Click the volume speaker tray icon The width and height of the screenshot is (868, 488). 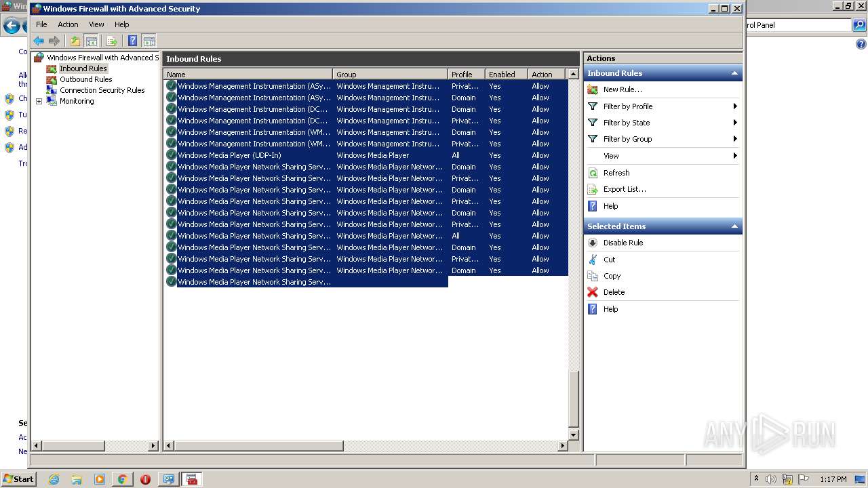pyautogui.click(x=770, y=479)
